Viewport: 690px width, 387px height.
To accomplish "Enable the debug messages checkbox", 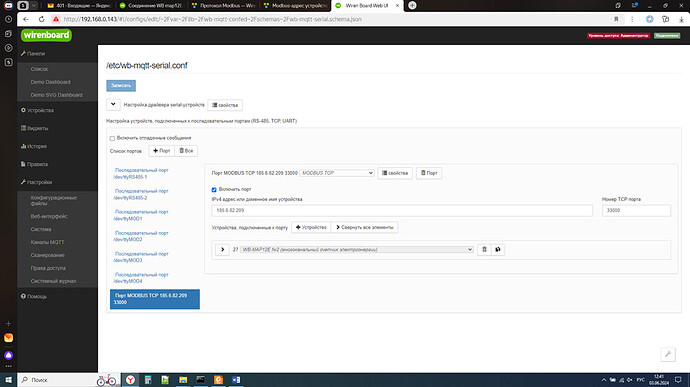I will 112,138.
